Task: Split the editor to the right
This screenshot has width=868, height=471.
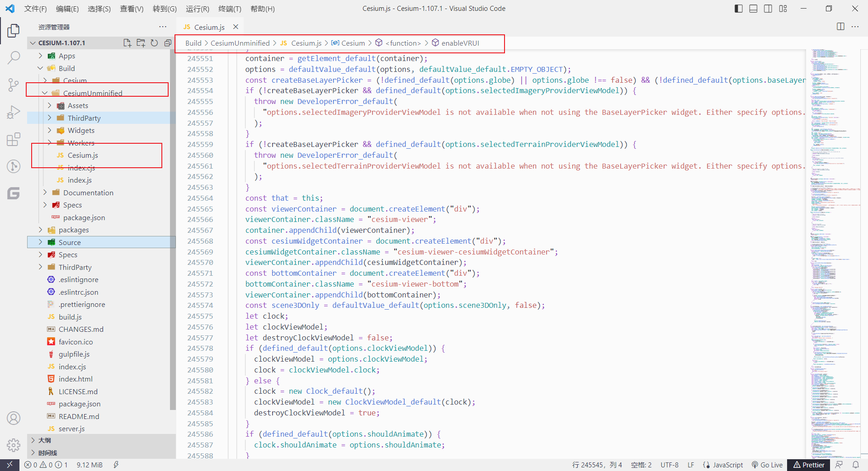Action: point(840,27)
